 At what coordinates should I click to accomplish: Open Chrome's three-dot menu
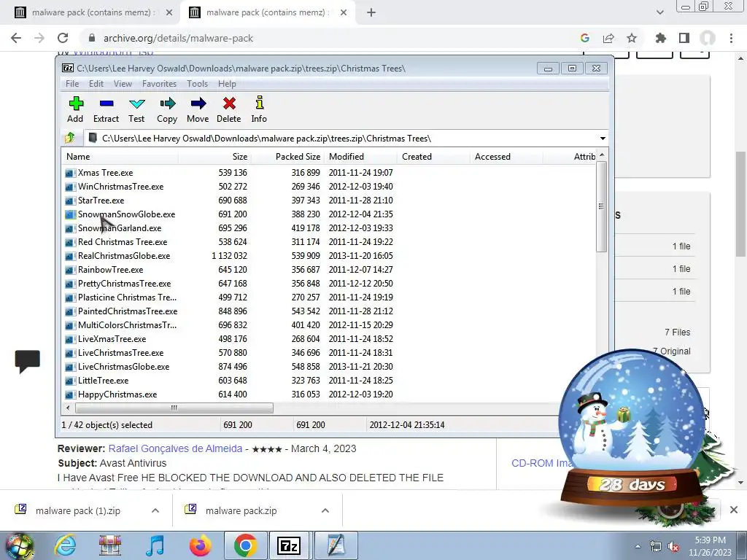[x=731, y=38]
